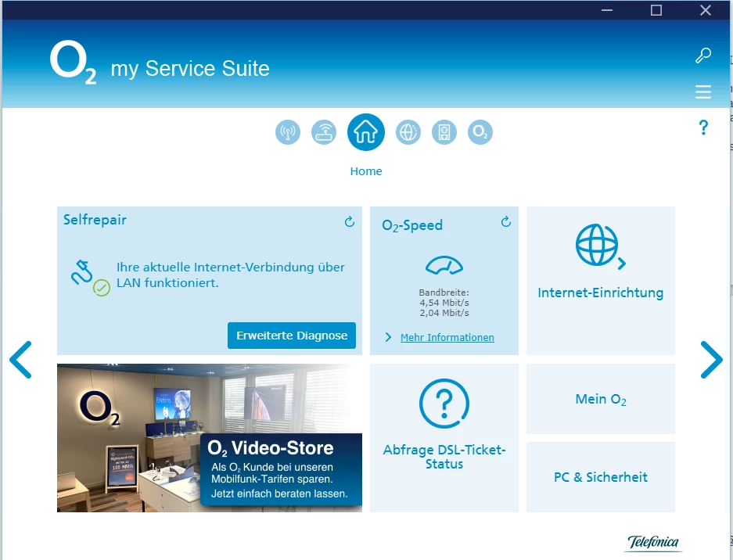
Task: Click the Selfrepair heading
Action: coord(95,220)
